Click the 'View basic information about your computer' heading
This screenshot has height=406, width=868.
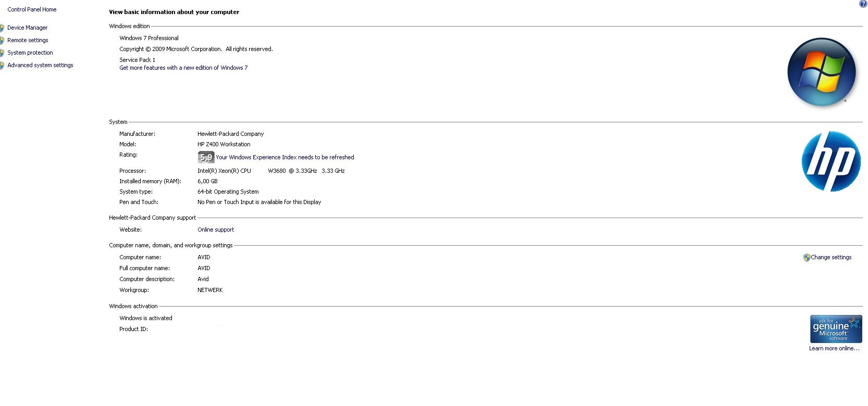click(174, 12)
